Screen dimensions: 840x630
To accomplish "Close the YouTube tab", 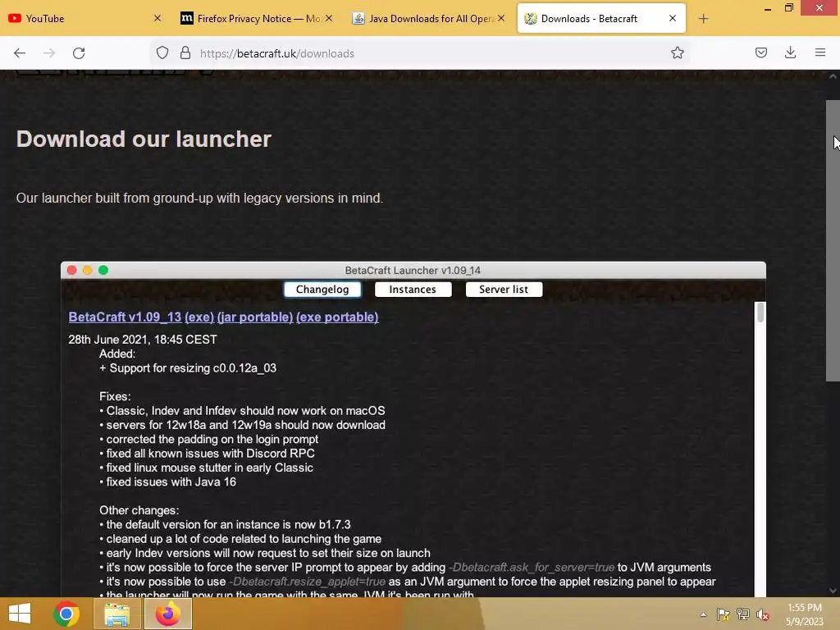I will click(157, 18).
